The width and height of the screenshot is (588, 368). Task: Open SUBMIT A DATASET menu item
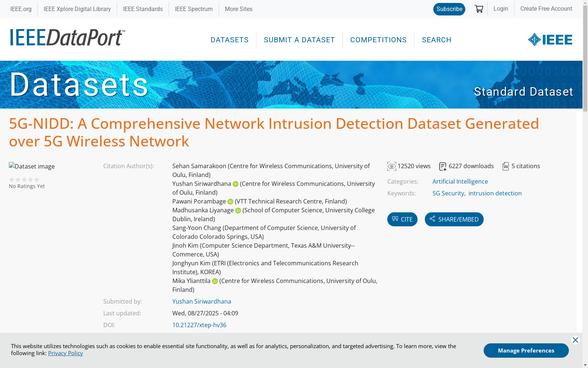click(300, 40)
